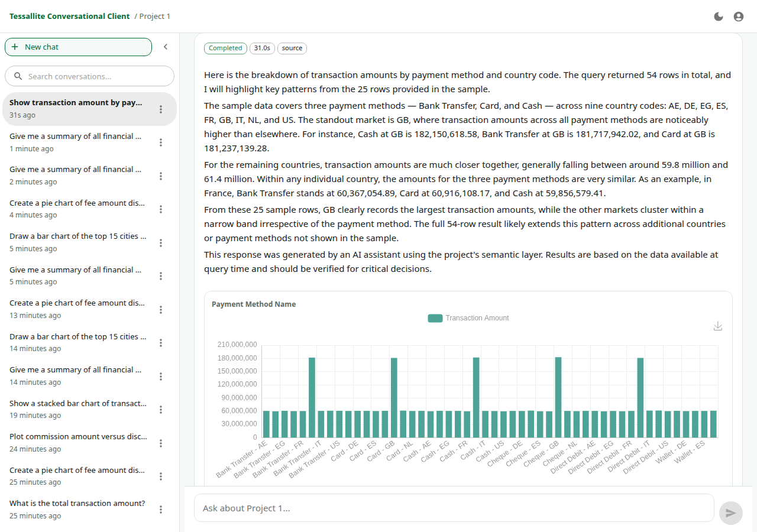Screen dimensions: 757x532
Task: Click the 210,000,000 y-axis label
Action: click(238, 345)
